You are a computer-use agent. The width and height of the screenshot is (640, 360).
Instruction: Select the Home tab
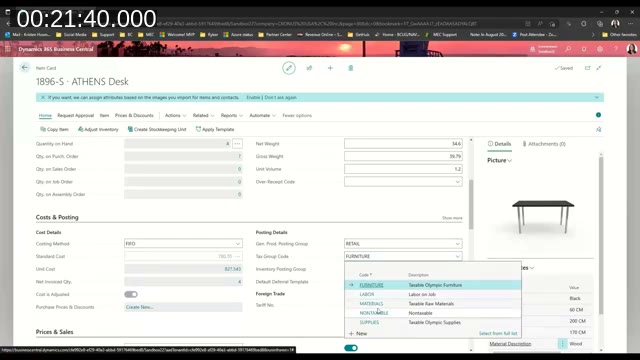pos(45,116)
